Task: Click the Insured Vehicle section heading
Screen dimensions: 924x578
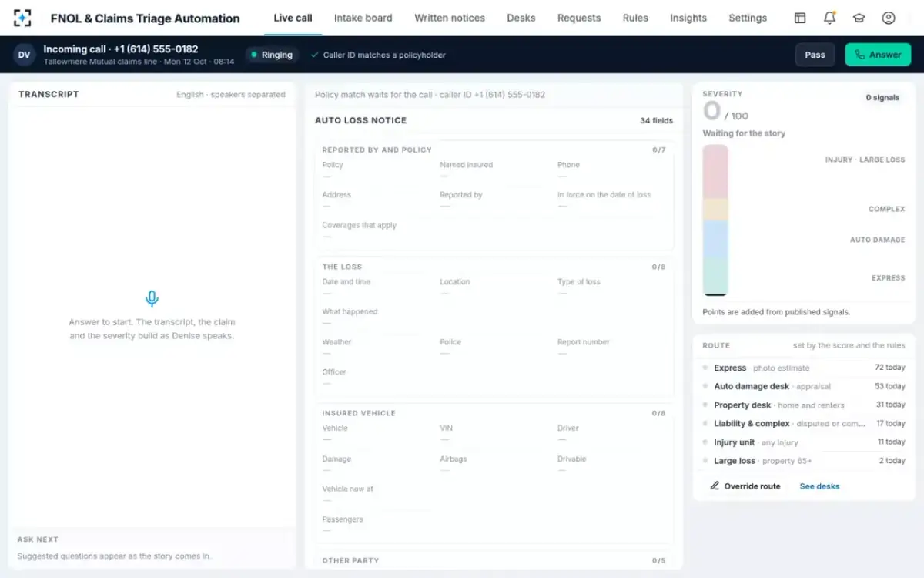Action: point(359,413)
